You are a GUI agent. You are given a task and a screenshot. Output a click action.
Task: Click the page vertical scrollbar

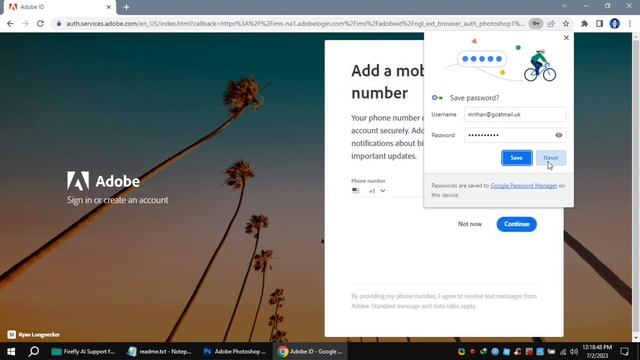636,187
